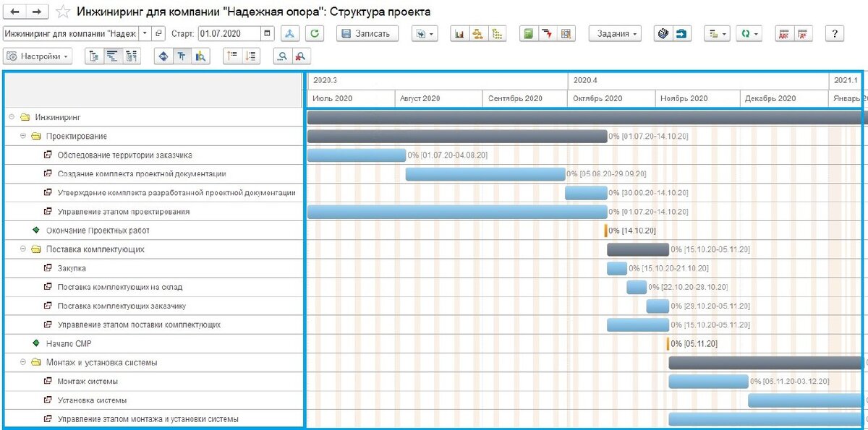This screenshot has height=430, width=868.
Task: Select the Монтаж системы task row
Action: point(153,381)
